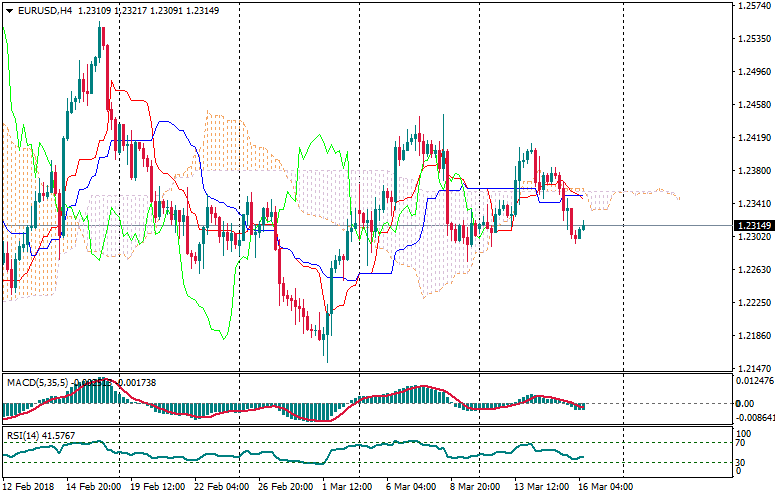Click the 1.24190 price axis label

(751, 137)
